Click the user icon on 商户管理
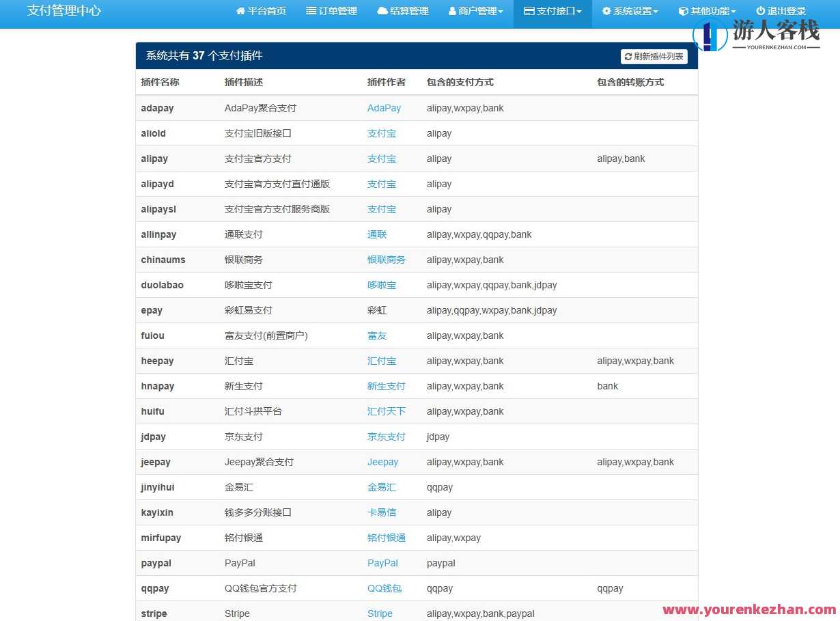Viewport: 840px width, 621px height. coord(452,10)
